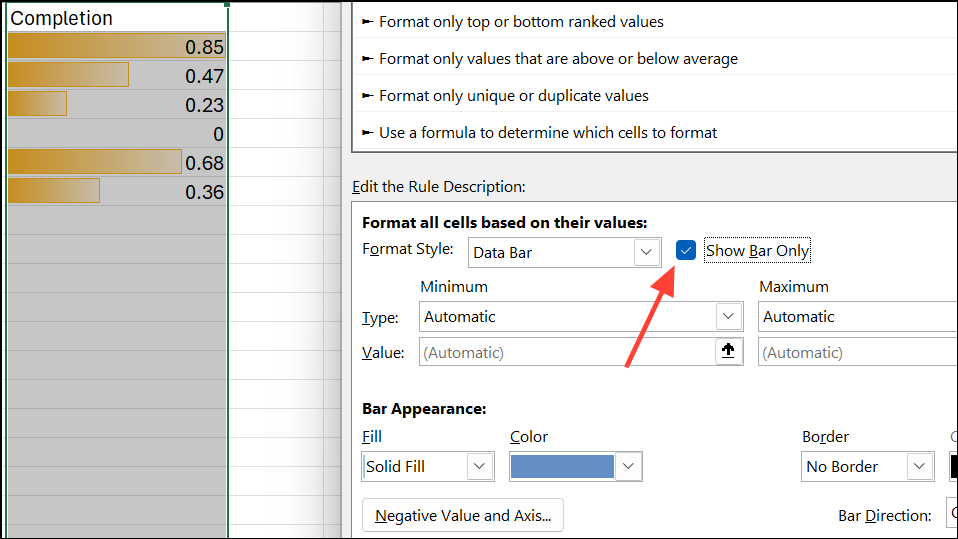The height and width of the screenshot is (539, 958).
Task: Select the cell with value 0.47
Action: coord(116,76)
